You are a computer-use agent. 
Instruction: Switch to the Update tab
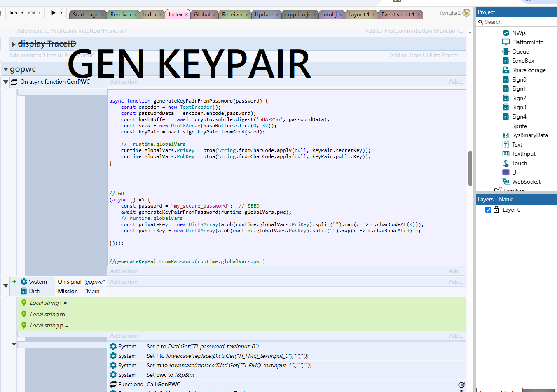point(264,14)
